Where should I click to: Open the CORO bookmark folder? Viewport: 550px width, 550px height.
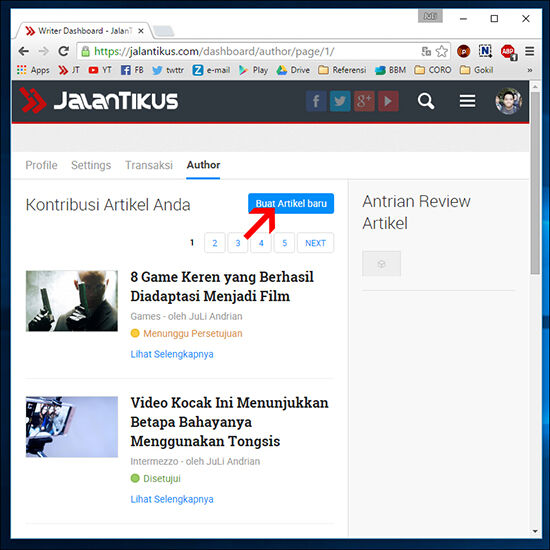[x=433, y=70]
